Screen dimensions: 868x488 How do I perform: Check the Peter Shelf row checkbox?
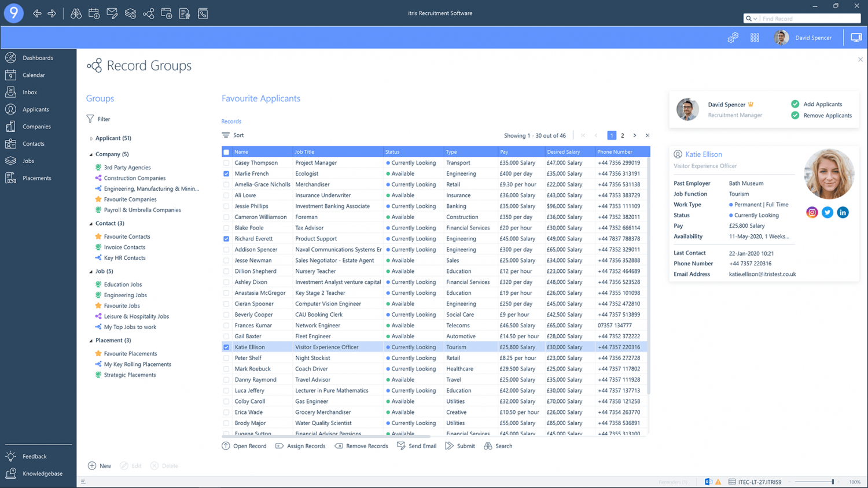[x=226, y=358]
